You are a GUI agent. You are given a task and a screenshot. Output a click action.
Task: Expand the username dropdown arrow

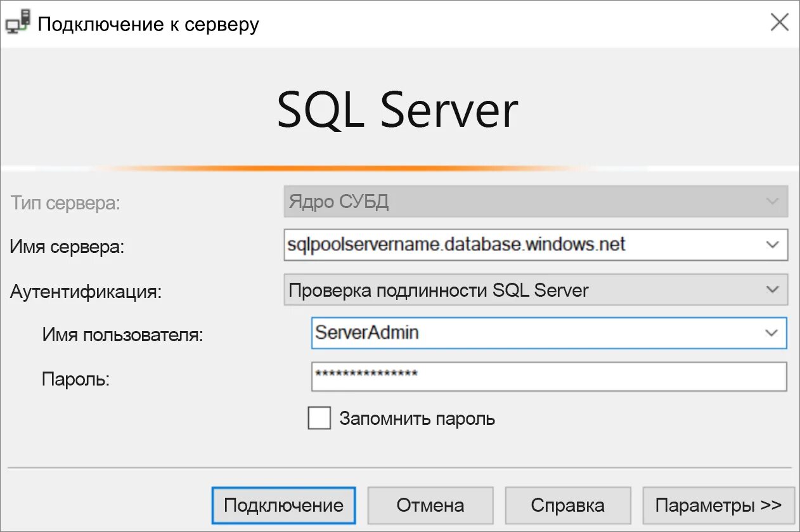coord(771,333)
